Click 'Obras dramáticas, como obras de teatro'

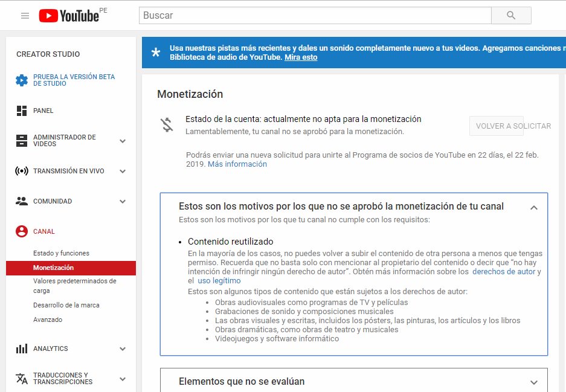[x=306, y=330]
